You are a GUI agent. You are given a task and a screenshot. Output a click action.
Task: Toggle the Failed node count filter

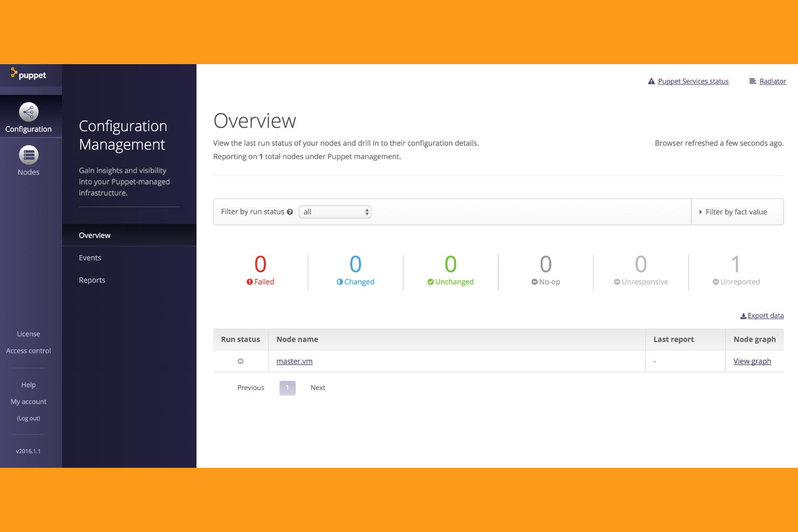260,270
